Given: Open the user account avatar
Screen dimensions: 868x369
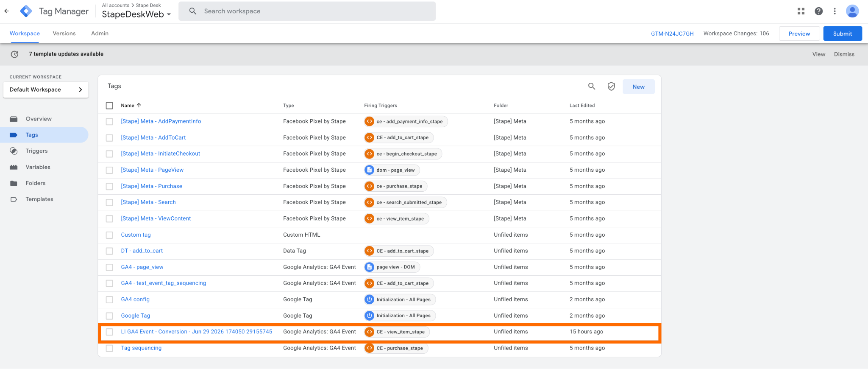Looking at the screenshot, I should (x=852, y=11).
